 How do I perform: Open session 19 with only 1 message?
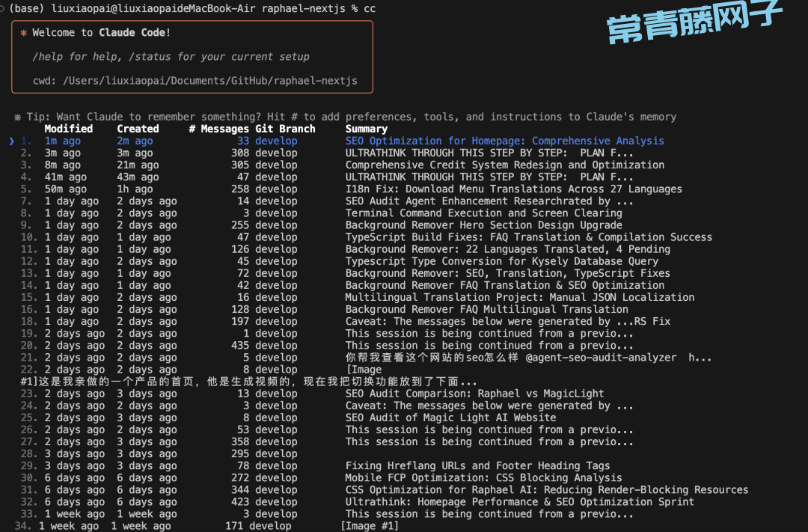pos(327,334)
